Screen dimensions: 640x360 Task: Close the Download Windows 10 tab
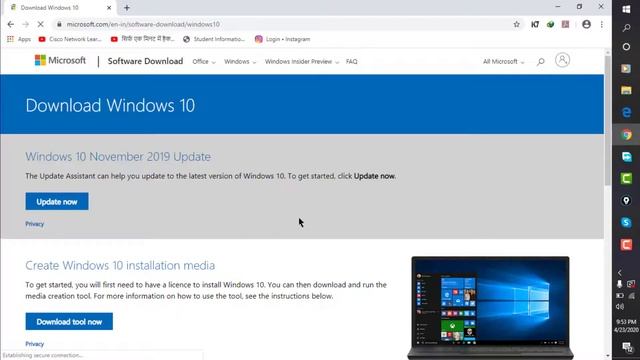[109, 8]
